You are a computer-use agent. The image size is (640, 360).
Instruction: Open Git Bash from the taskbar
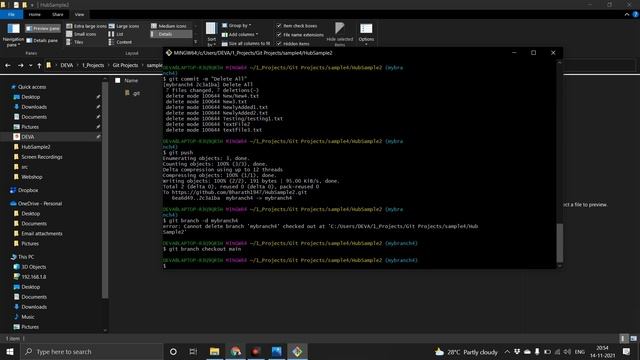(x=297, y=351)
